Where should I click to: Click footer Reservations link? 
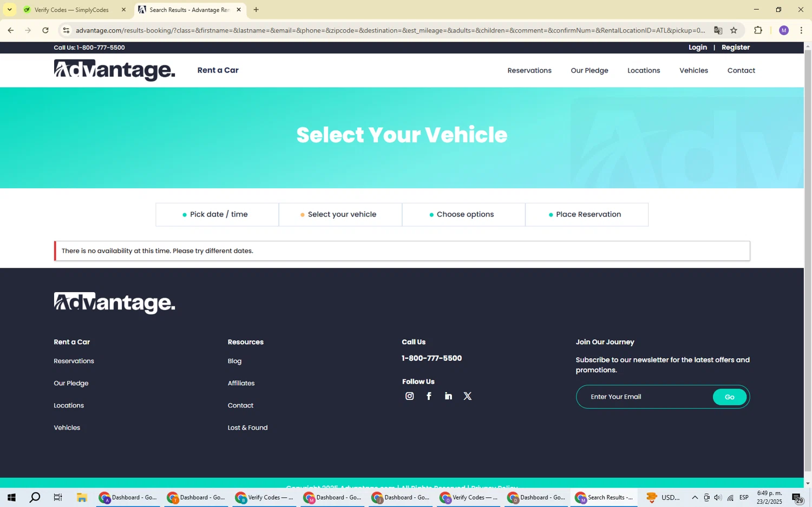click(x=74, y=361)
